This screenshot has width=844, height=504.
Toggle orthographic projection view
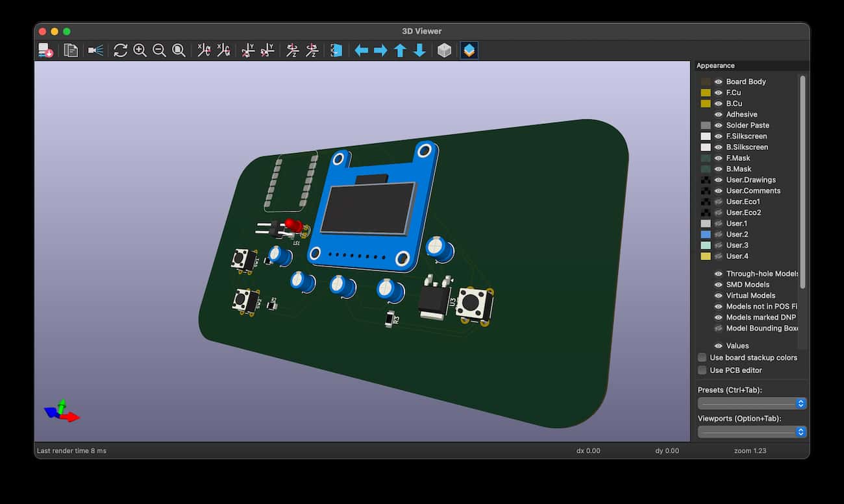click(x=445, y=51)
